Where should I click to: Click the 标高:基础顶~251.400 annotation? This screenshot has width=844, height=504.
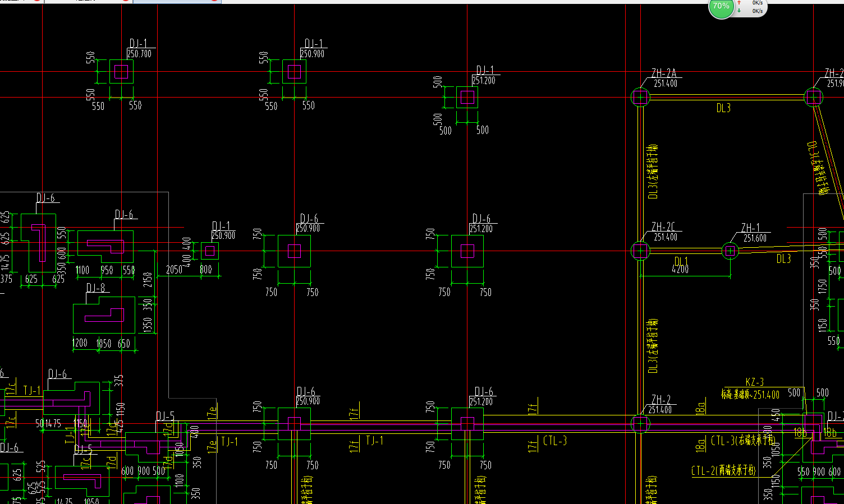[750, 395]
